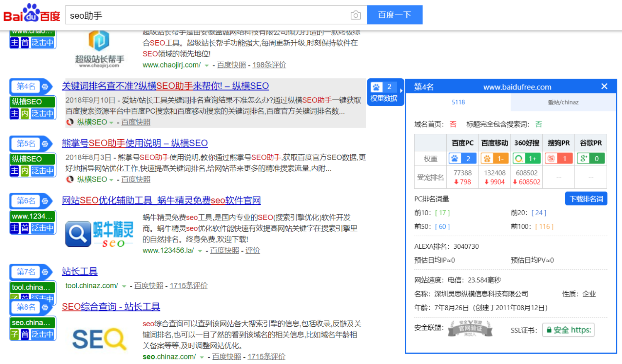This screenshot has width=622, height=364.
Task: Click the SEO magnifier logo thumbnail
Action: click(x=100, y=339)
